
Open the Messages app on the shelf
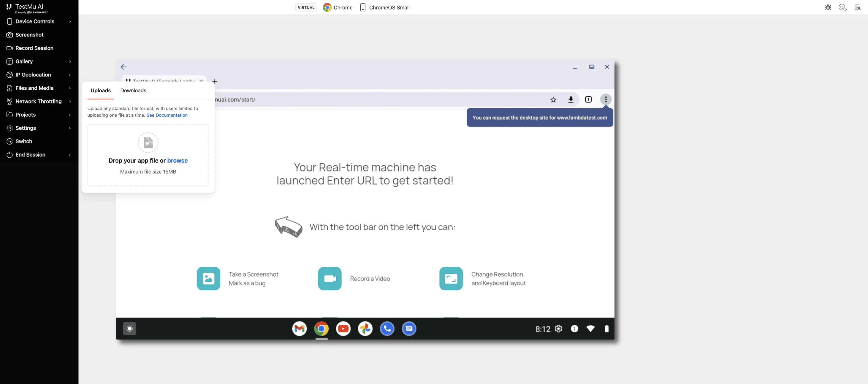point(409,329)
